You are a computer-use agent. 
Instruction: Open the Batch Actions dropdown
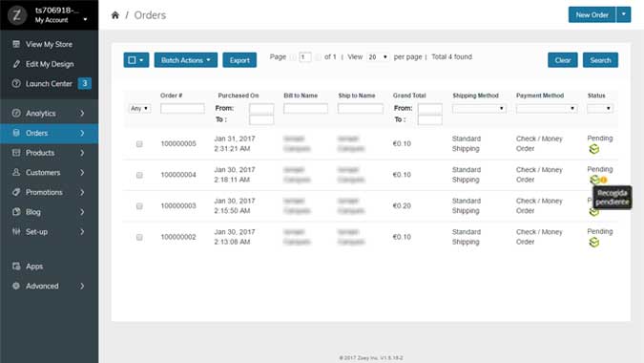coord(186,60)
